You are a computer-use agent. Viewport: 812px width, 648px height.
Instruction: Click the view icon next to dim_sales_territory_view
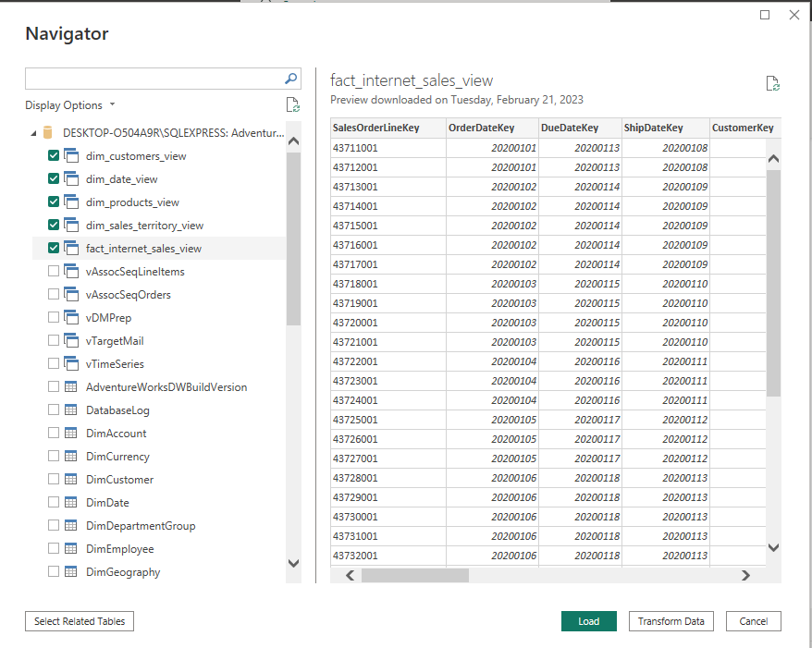point(71,225)
